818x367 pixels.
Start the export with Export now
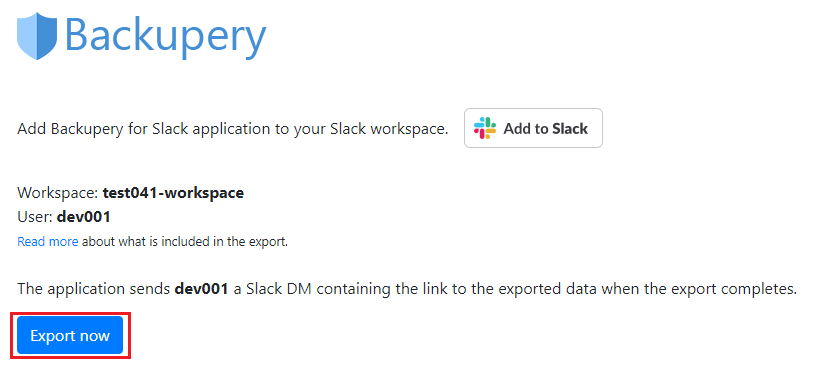click(70, 335)
